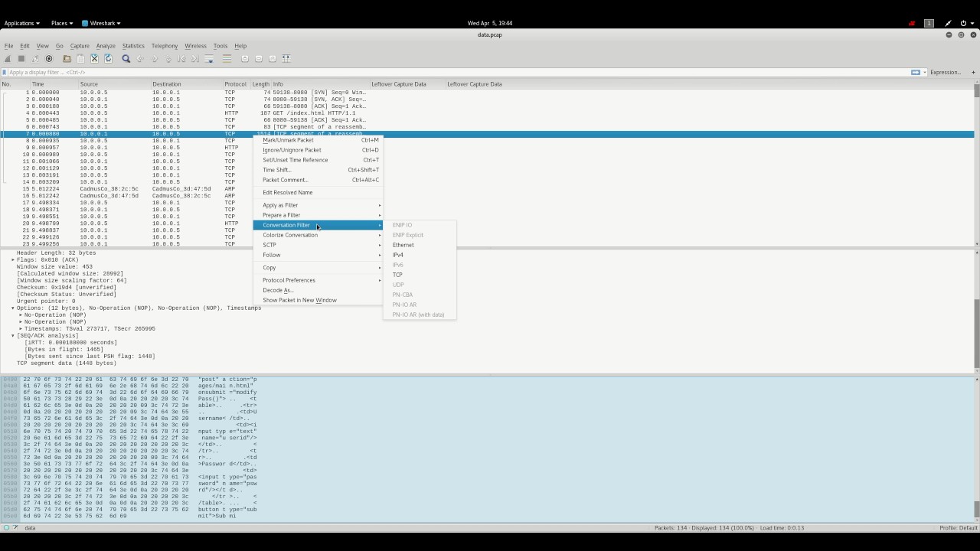Click the stop capture toolbar icon
Viewport: 980px width, 551px height.
[x=21, y=58]
